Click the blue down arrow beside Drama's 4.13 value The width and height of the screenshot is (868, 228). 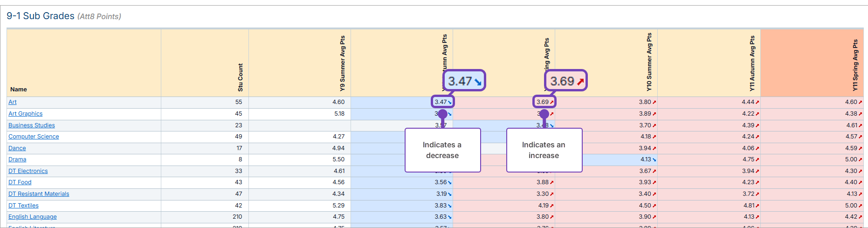pyautogui.click(x=654, y=159)
